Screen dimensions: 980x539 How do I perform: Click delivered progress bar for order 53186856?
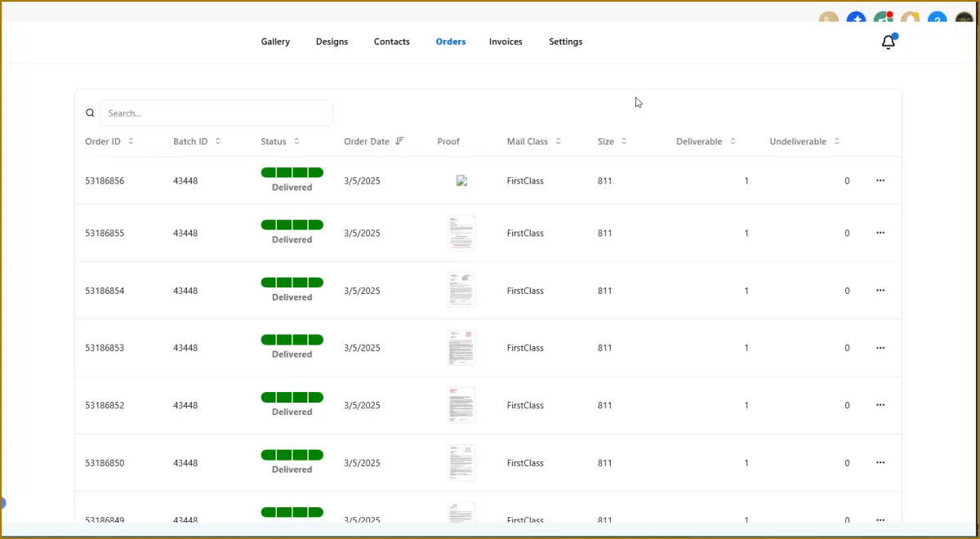[x=292, y=172]
